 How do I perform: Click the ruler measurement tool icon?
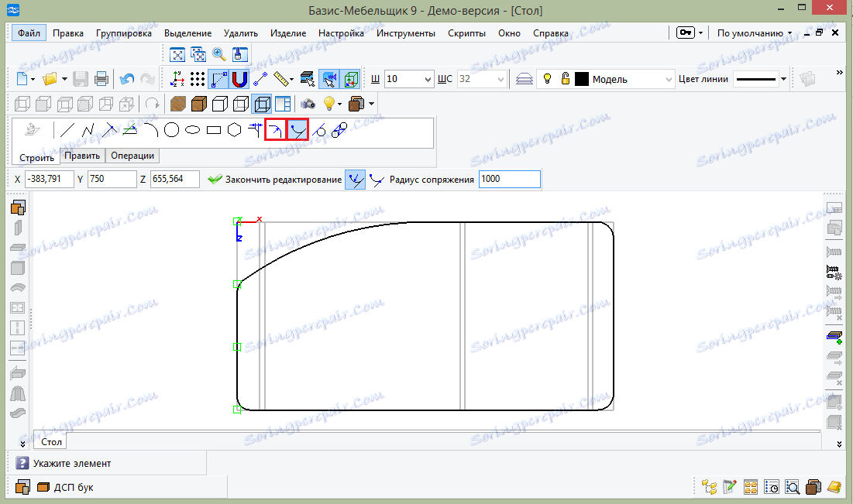pyautogui.click(x=280, y=80)
